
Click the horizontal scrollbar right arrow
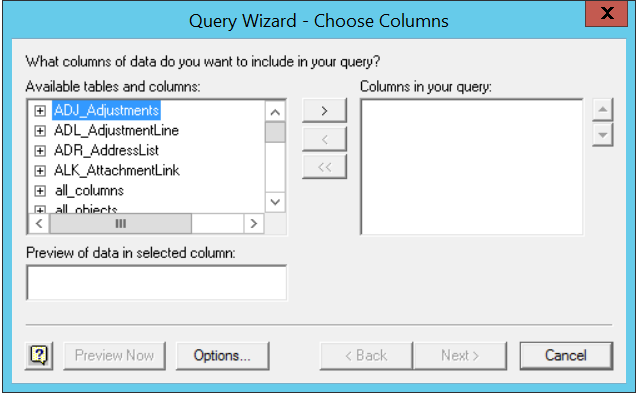(254, 223)
